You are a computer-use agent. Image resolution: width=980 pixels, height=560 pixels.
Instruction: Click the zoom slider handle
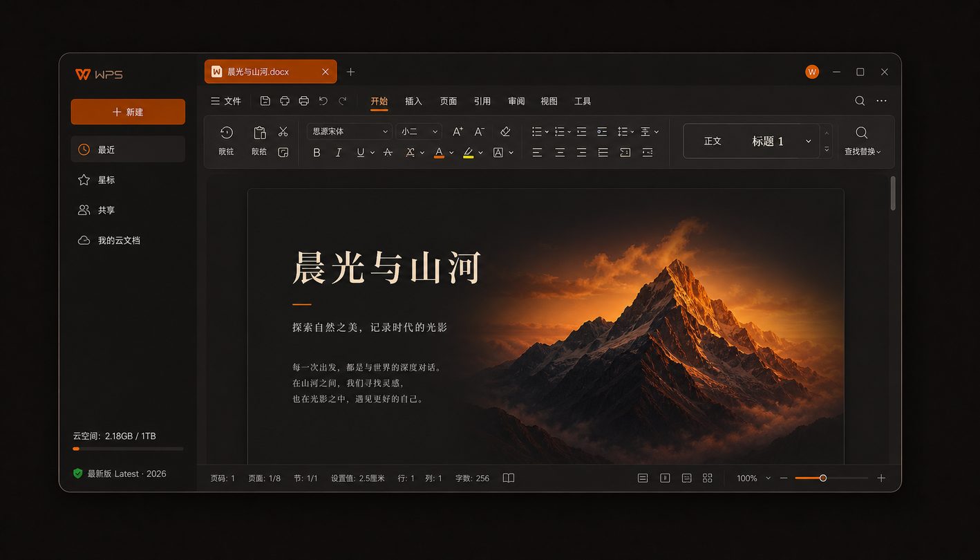pyautogui.click(x=823, y=478)
